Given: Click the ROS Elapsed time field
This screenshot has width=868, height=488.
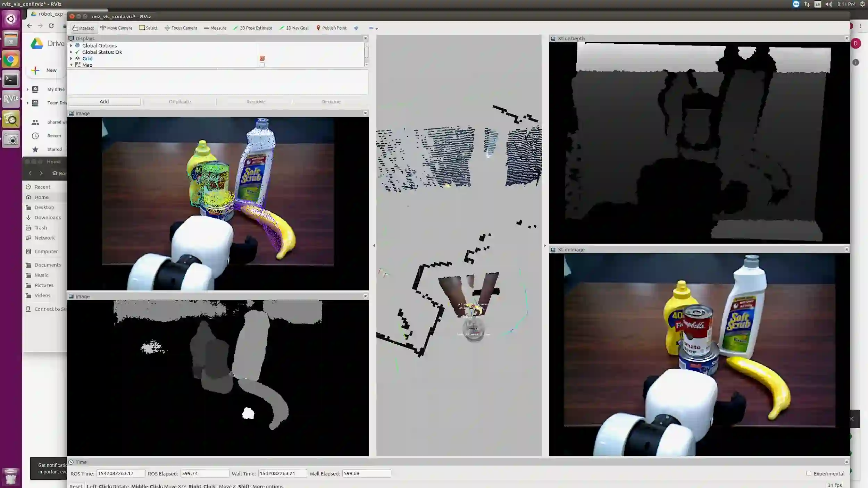Looking at the screenshot, I should pos(205,473).
